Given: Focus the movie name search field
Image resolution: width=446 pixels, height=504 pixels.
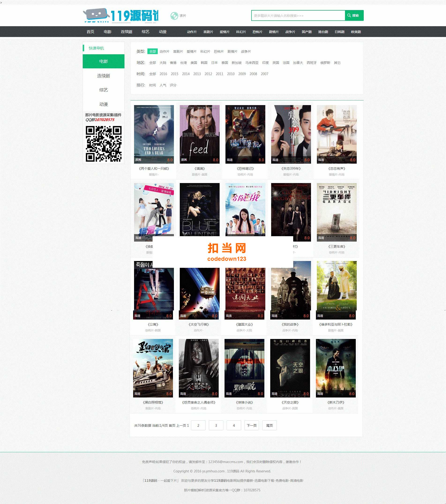Looking at the screenshot, I should (x=298, y=15).
